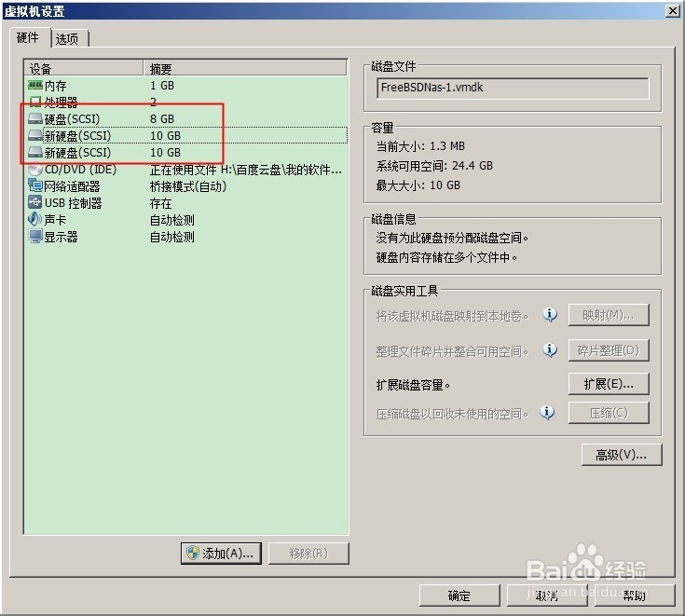685x616 pixels.
Task: Click the 移除(R) remove button
Action: [308, 554]
